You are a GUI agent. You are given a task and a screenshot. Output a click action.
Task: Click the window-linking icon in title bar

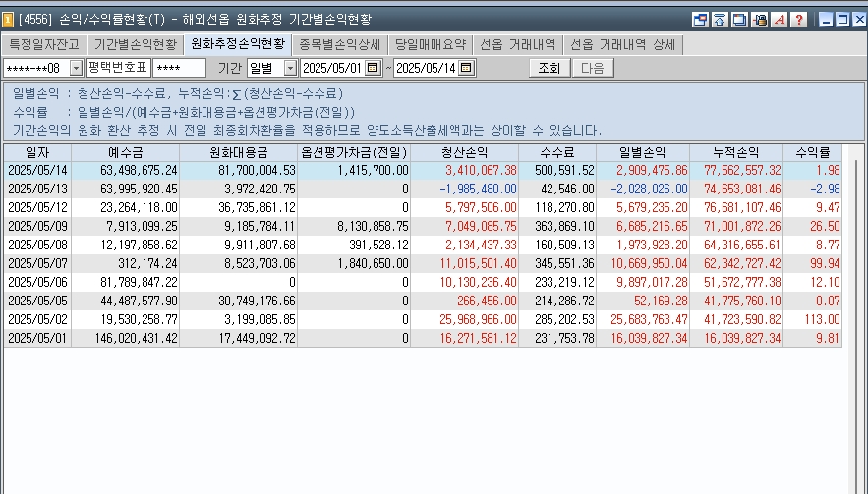pos(700,20)
